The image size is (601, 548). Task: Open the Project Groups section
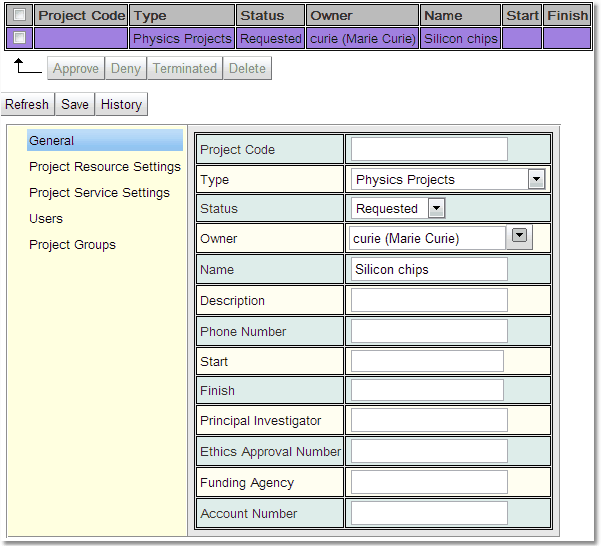(x=72, y=245)
